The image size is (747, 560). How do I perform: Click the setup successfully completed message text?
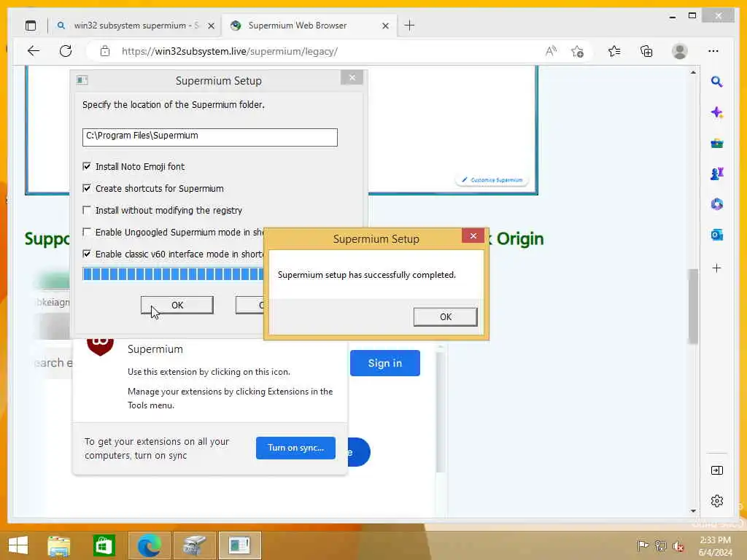point(367,275)
